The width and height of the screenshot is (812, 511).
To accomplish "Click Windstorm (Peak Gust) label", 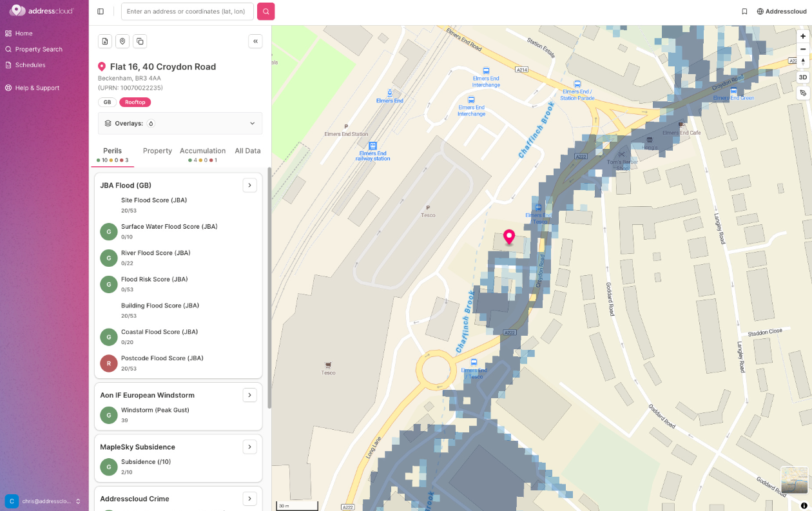I will [x=155, y=410].
